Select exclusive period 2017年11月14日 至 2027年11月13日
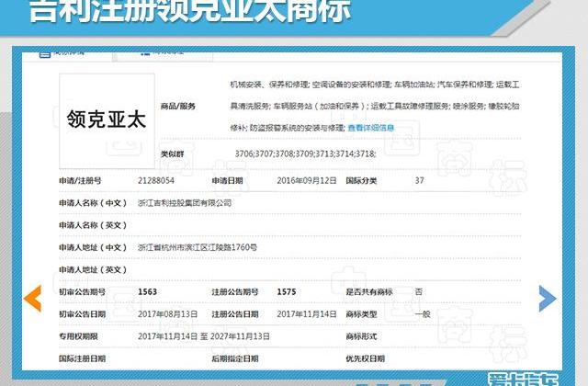588x386 pixels. (204, 336)
